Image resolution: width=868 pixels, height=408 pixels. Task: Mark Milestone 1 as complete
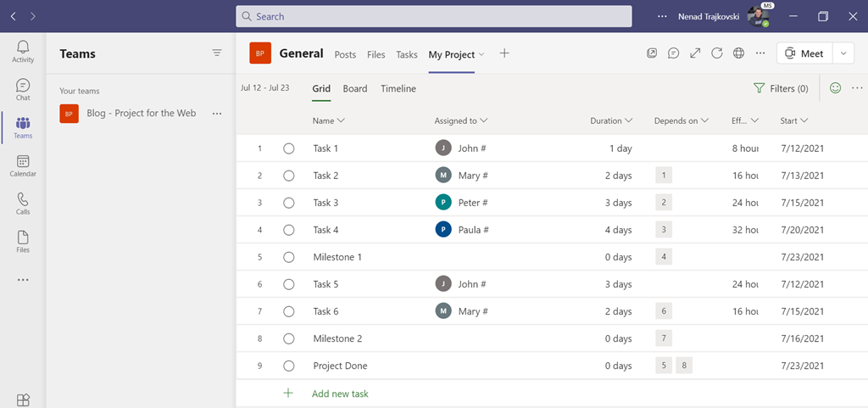click(x=289, y=257)
